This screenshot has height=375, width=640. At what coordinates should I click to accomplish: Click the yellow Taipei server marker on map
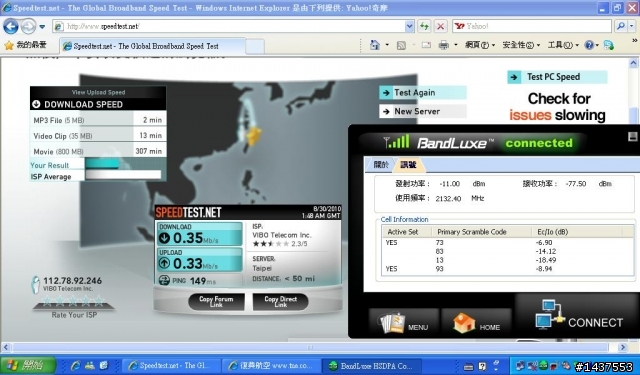(253, 135)
